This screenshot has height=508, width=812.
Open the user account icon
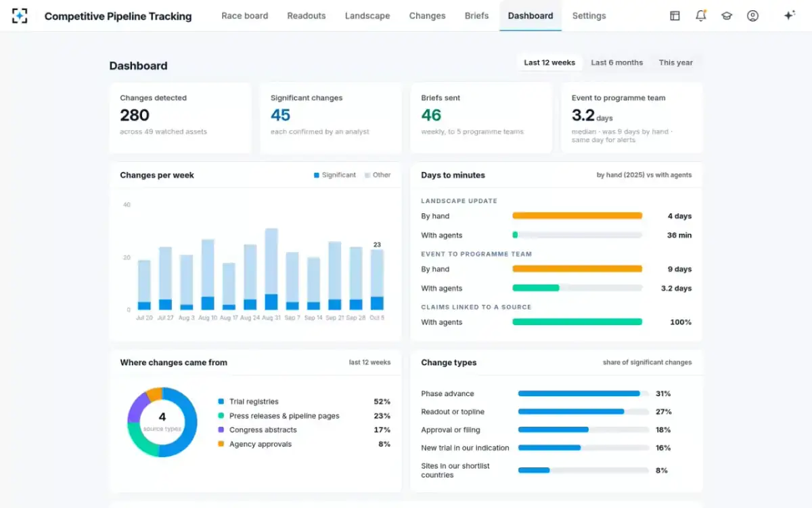point(752,16)
